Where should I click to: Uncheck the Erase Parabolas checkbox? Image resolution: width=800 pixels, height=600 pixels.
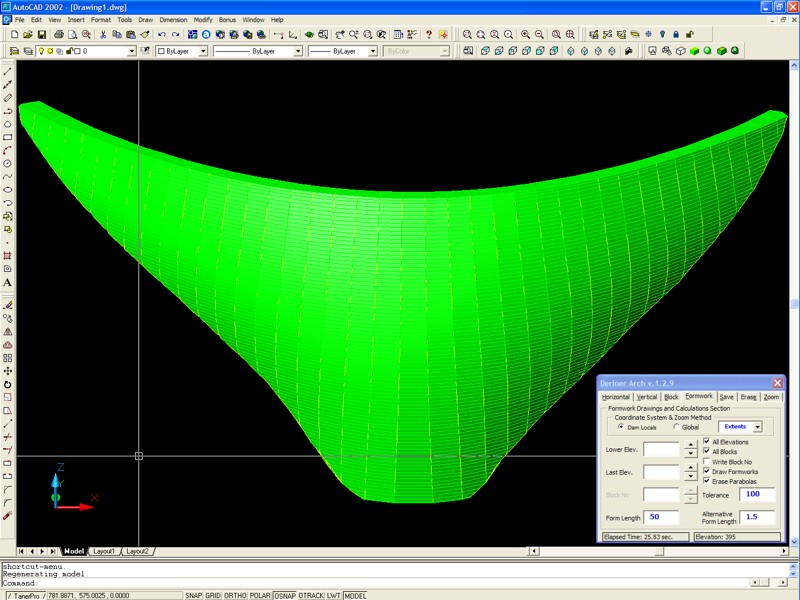pos(707,481)
